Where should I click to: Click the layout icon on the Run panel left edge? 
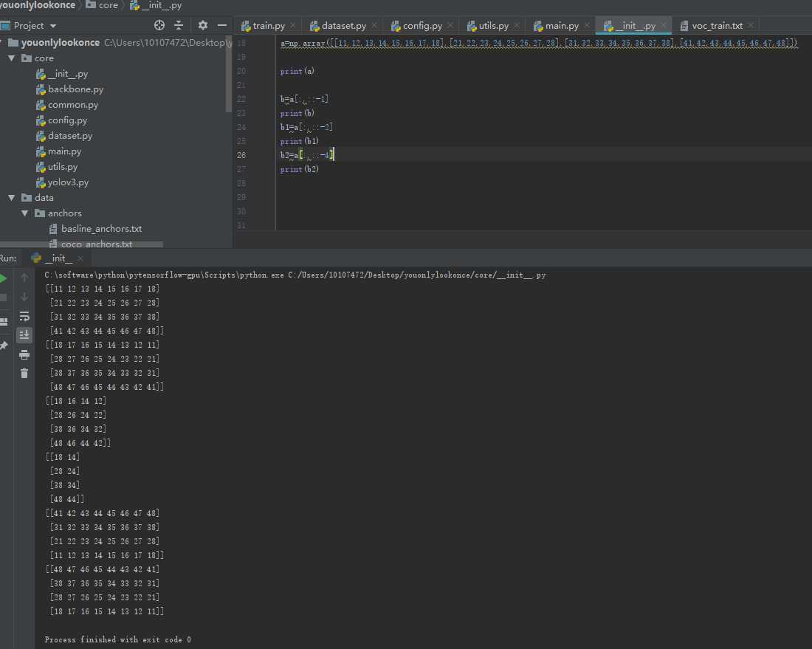coord(4,322)
